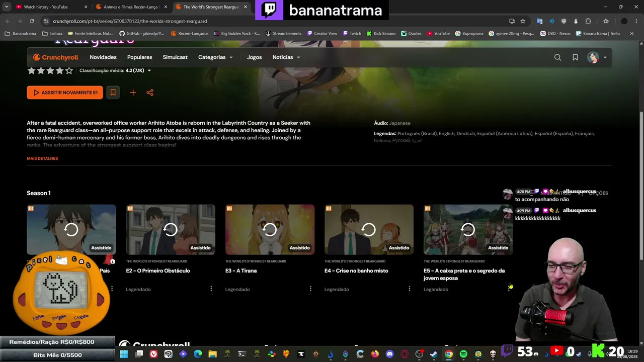Image resolution: width=644 pixels, height=362 pixels.
Task: Switch to Animes e Filmes Recém-Lançados tab
Action: (132, 7)
